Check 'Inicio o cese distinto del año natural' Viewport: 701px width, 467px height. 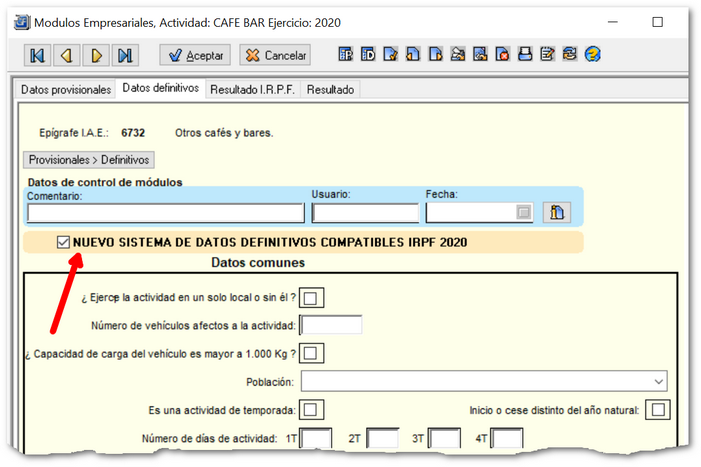[657, 410]
